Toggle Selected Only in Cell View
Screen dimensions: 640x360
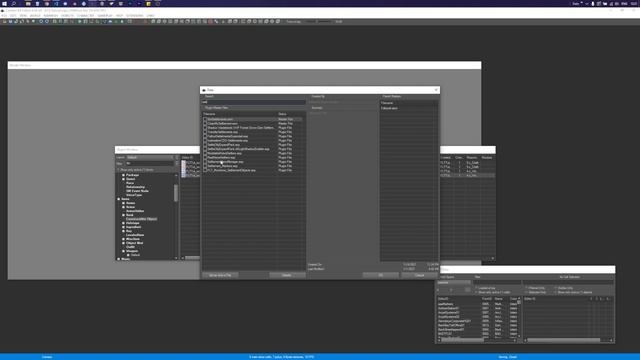[527, 292]
